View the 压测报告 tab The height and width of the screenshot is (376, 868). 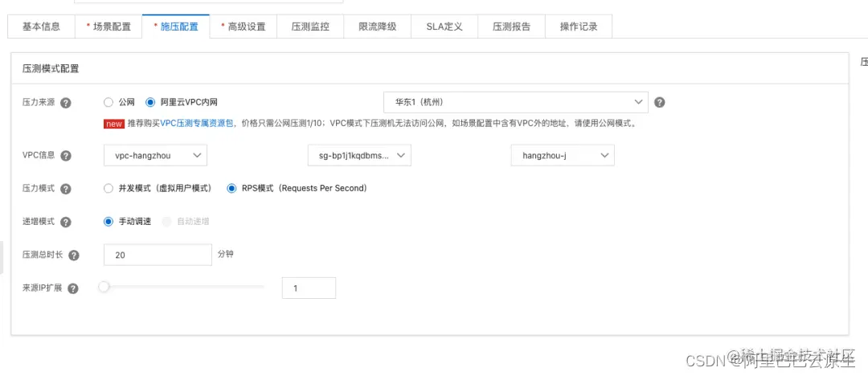[x=511, y=27]
